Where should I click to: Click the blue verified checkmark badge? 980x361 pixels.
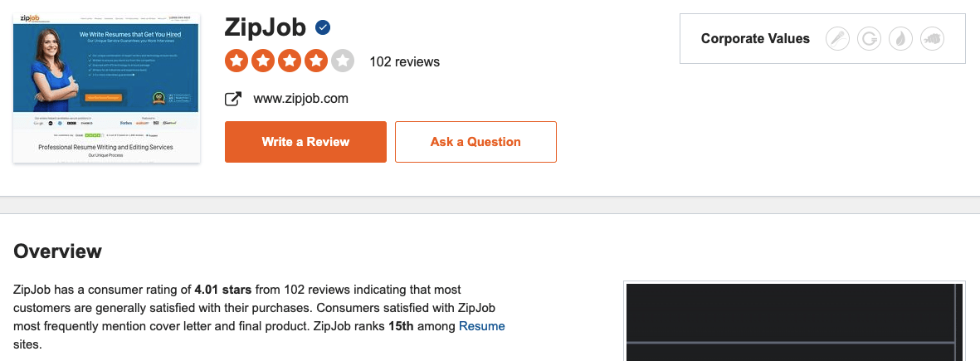point(323,27)
